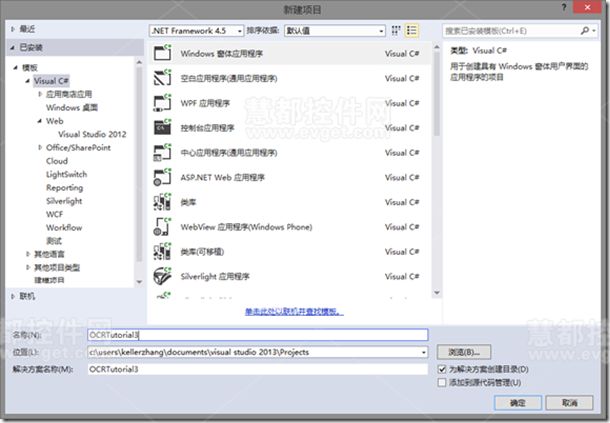610x423 pixels.
Task: Click the 控制台应用程序 template icon
Action: 162,127
